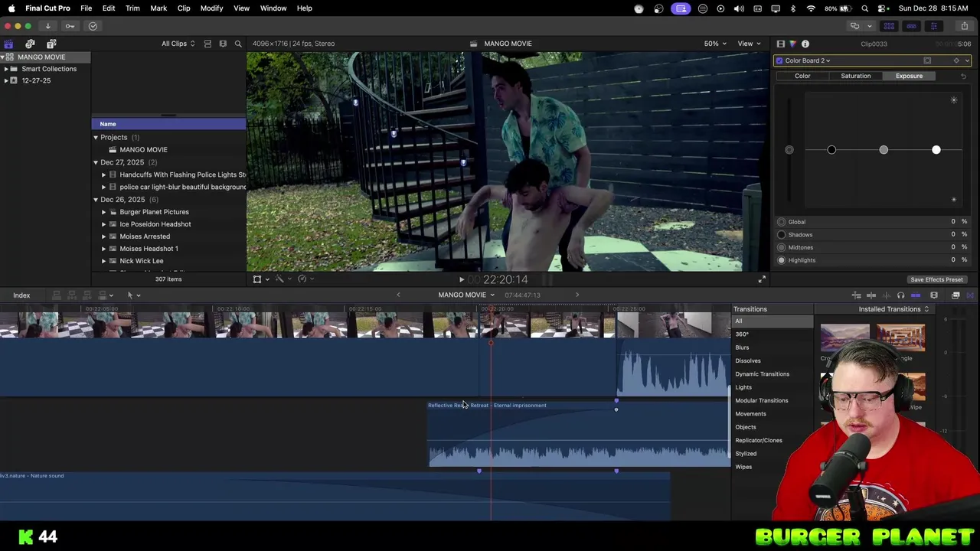Image resolution: width=980 pixels, height=551 pixels.
Task: Open the macOS Spotlight search icon
Action: [864, 8]
